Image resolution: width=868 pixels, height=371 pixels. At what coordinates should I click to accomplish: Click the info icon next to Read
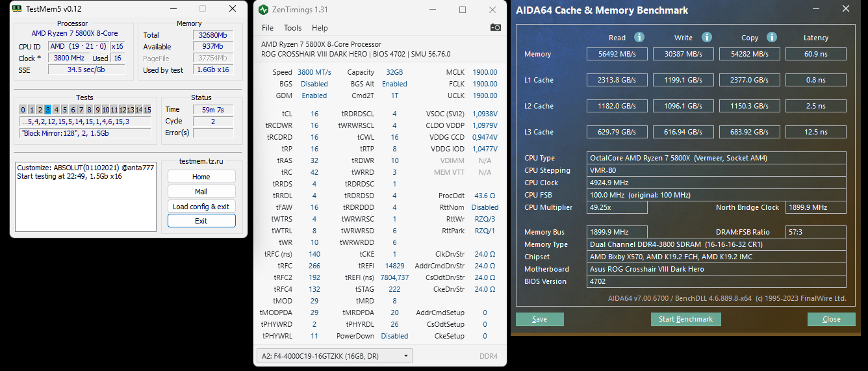[x=639, y=37]
